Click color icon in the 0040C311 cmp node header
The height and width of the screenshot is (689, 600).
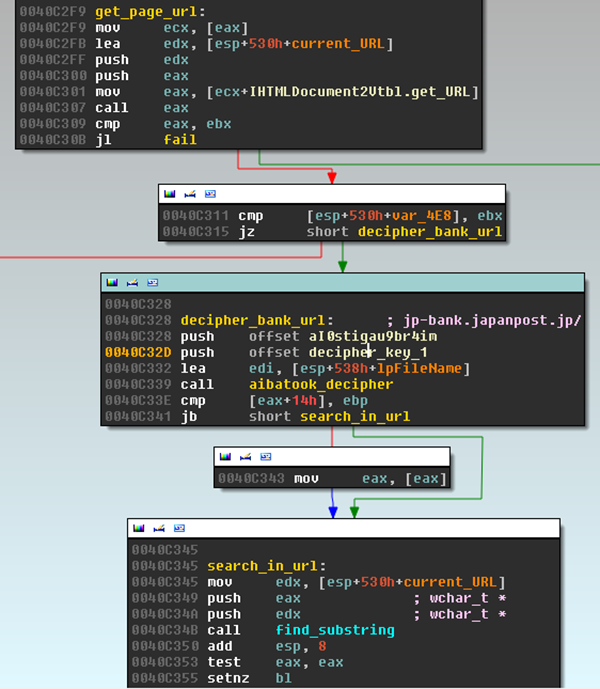tap(170, 194)
